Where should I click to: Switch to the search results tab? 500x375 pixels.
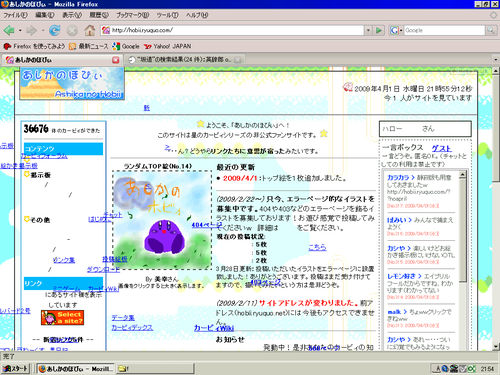coord(184,60)
